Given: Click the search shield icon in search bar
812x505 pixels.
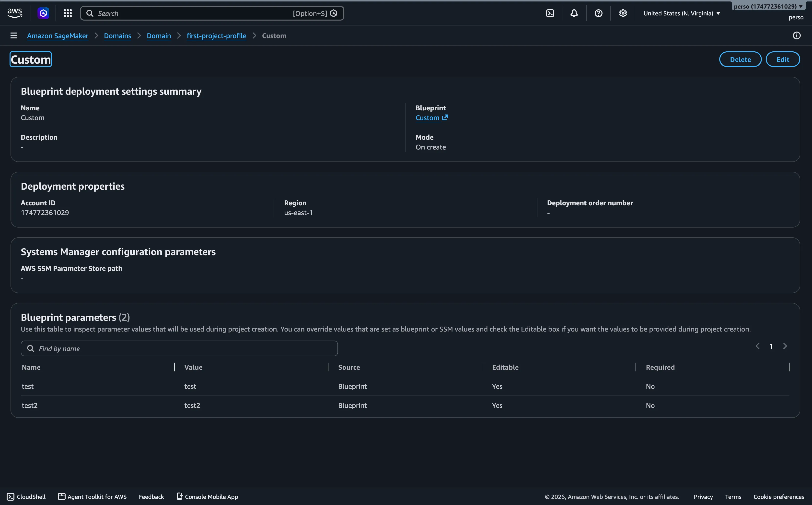Looking at the screenshot, I should click(333, 13).
